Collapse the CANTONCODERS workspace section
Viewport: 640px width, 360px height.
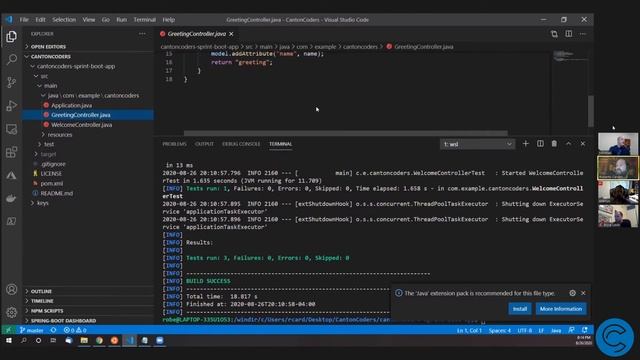(x=88, y=56)
